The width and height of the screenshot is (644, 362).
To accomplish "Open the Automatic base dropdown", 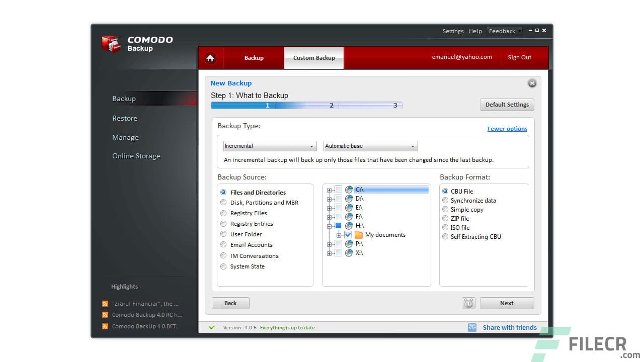I will (413, 146).
